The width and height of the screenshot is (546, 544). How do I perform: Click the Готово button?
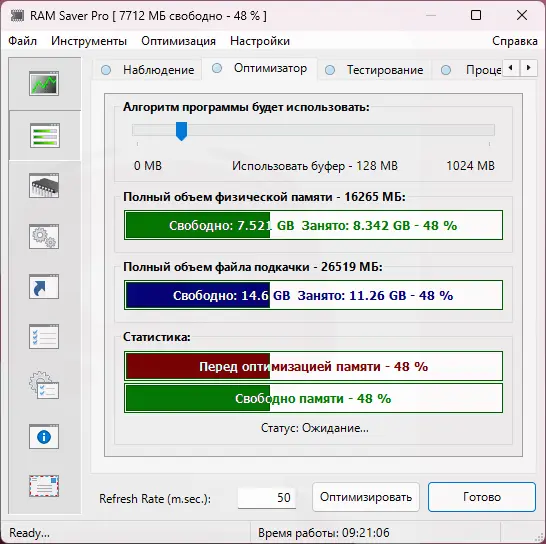coord(482,497)
